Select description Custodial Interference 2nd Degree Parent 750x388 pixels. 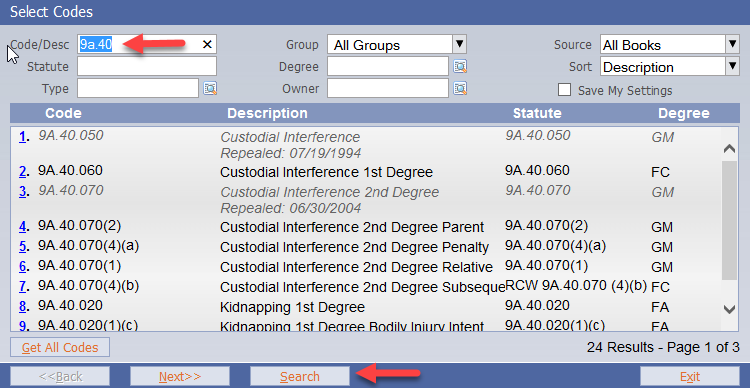point(352,227)
